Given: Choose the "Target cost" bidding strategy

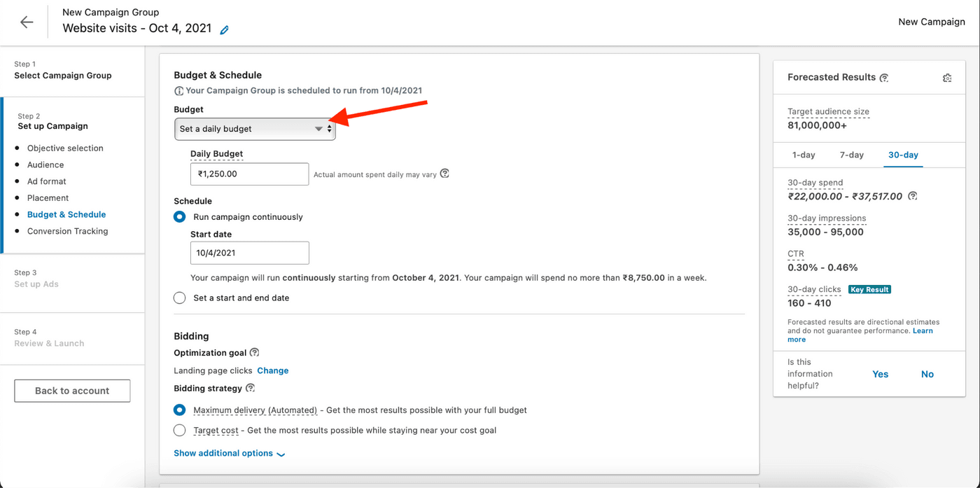Looking at the screenshot, I should [179, 430].
